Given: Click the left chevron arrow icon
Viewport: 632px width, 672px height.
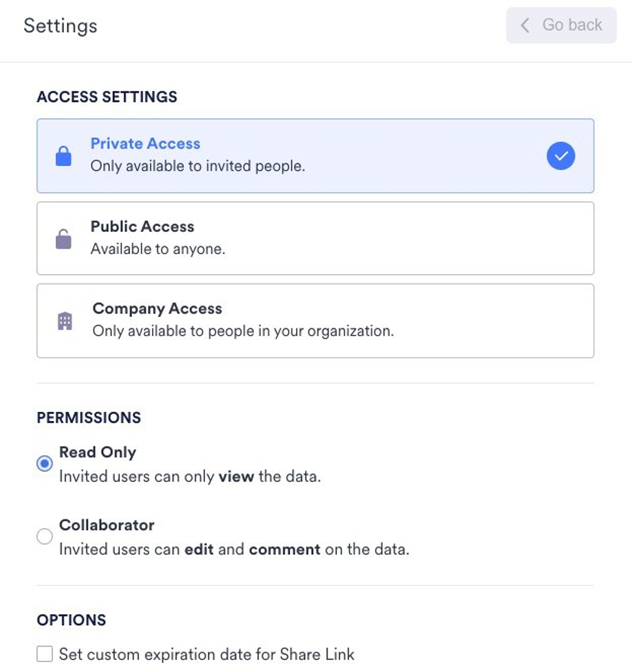Looking at the screenshot, I should coord(525,25).
